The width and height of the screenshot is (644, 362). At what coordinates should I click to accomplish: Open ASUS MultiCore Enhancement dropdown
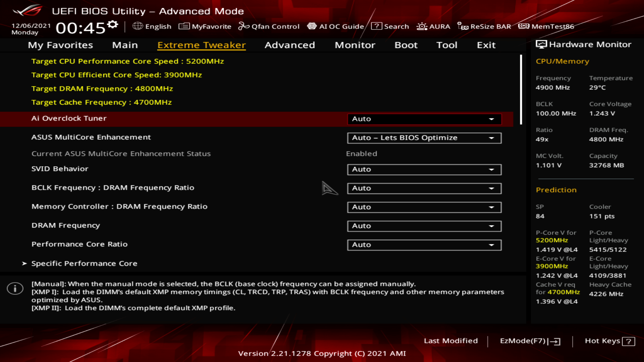tap(424, 138)
